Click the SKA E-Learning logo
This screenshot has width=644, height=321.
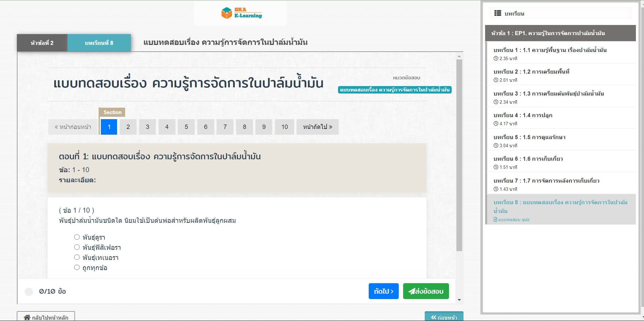pyautogui.click(x=241, y=13)
